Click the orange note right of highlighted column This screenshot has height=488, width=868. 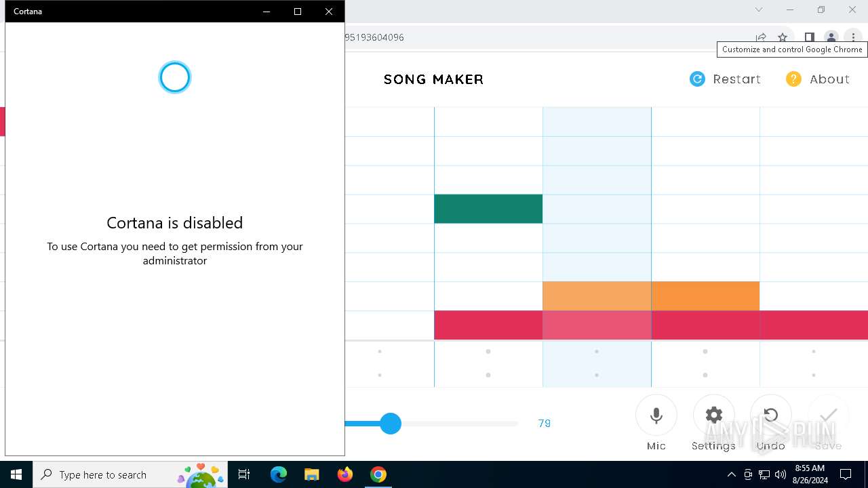point(705,296)
